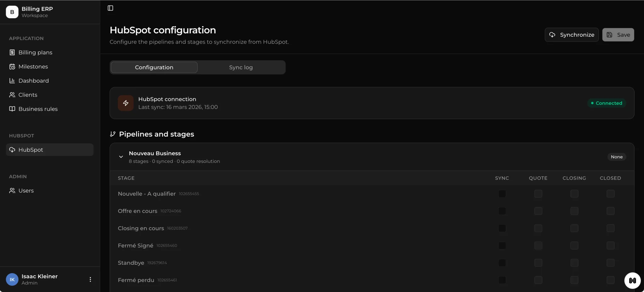Click the None badge on Nouveau Business
This screenshot has height=292, width=644.
coord(617,157)
